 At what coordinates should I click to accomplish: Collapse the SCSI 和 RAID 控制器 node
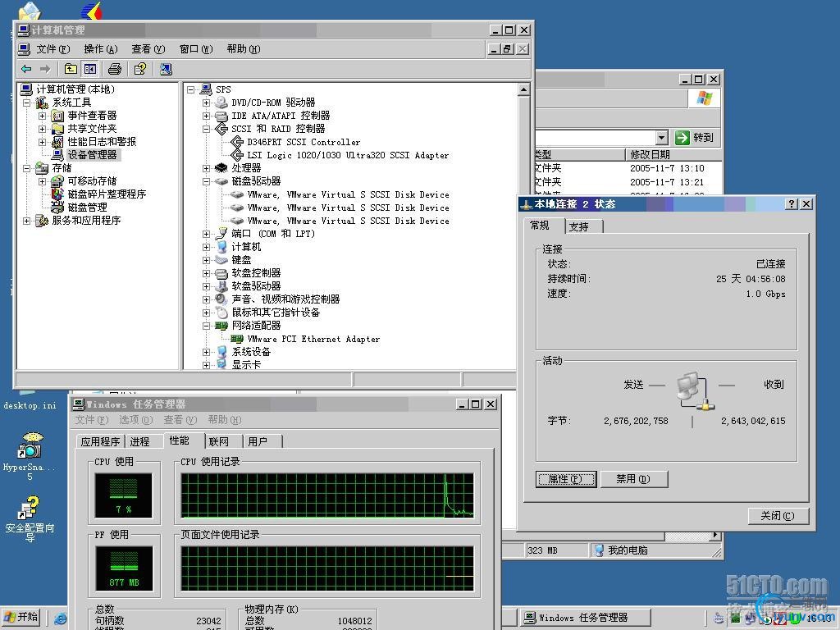[206, 129]
